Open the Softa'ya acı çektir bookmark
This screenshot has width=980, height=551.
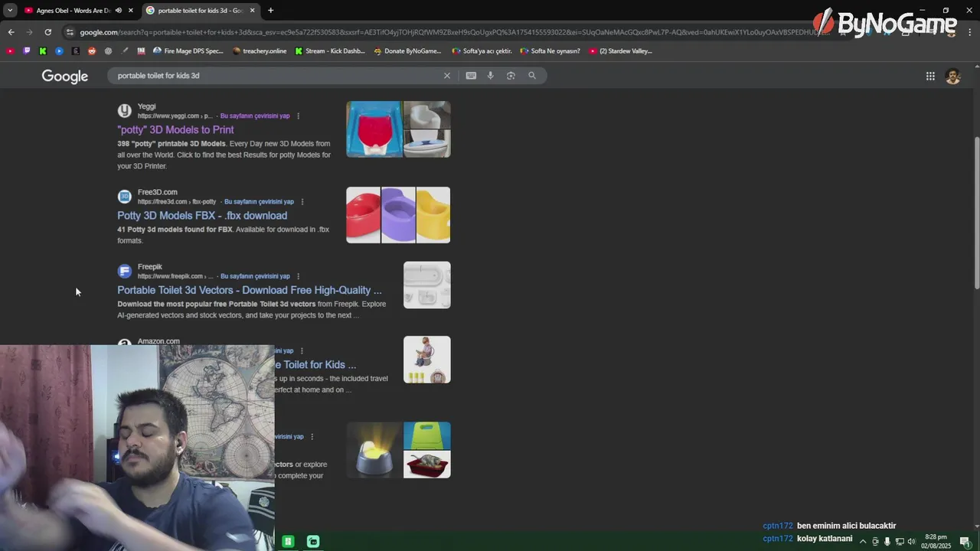482,51
